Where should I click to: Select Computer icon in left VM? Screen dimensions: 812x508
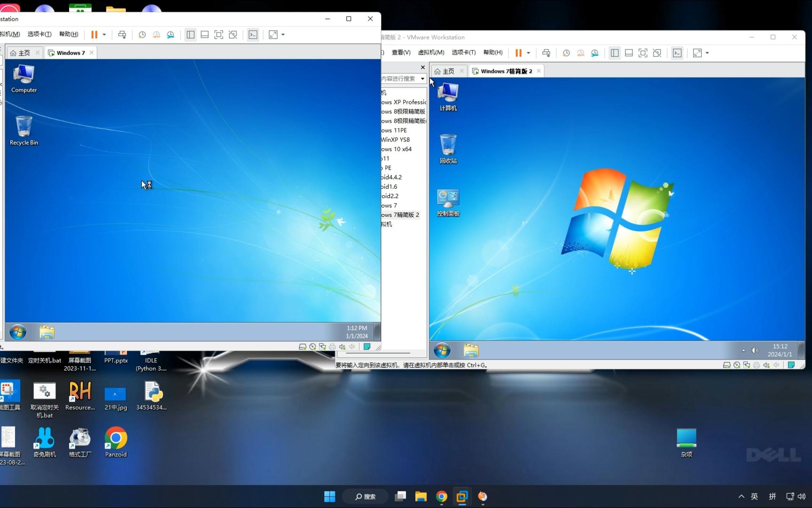click(x=24, y=79)
